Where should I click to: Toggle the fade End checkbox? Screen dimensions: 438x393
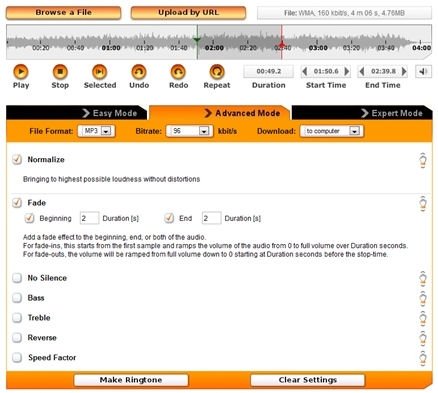coord(169,218)
